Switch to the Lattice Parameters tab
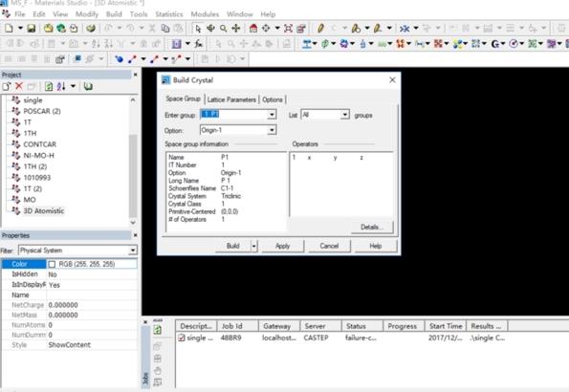Screen dimensions: 569x392 point(231,99)
